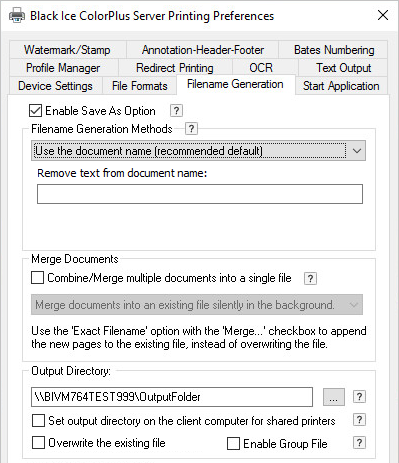The image size is (399, 463).
Task: Check Combine/Merge multiple documents into a single file
Action: click(x=37, y=278)
